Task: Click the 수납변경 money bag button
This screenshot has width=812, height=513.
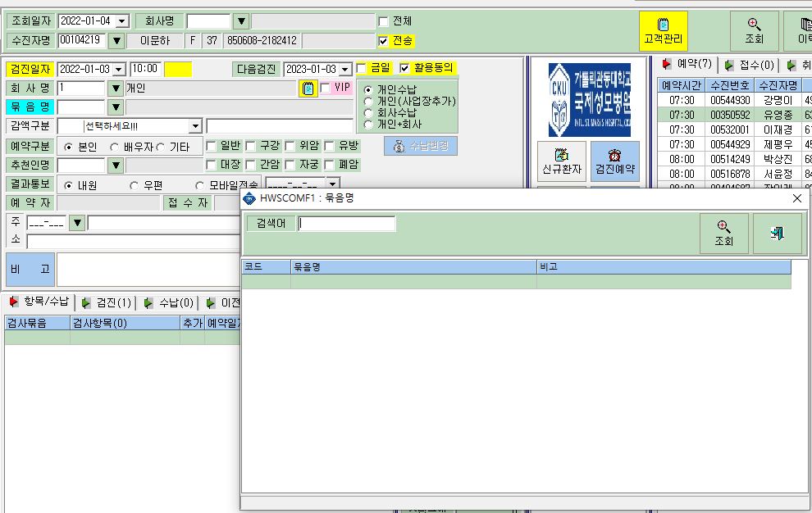Action: [421, 146]
